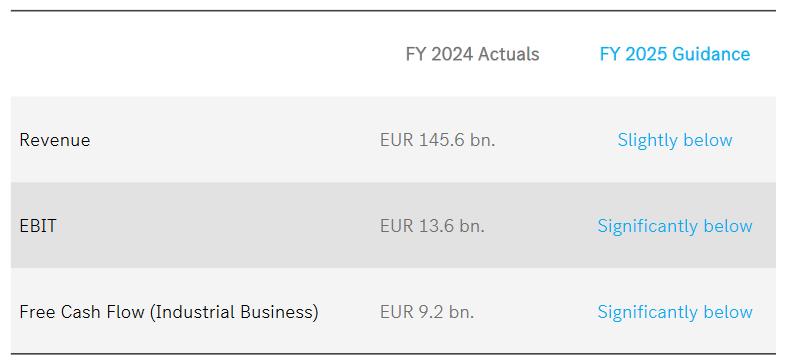Click "2024" in the Actuals header
787x360 pixels.
click(x=452, y=54)
